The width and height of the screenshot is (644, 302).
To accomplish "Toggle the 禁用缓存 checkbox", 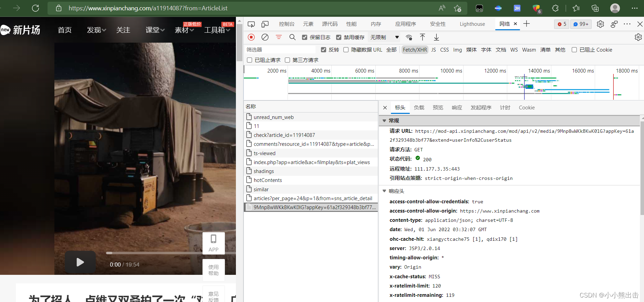I will coord(339,37).
